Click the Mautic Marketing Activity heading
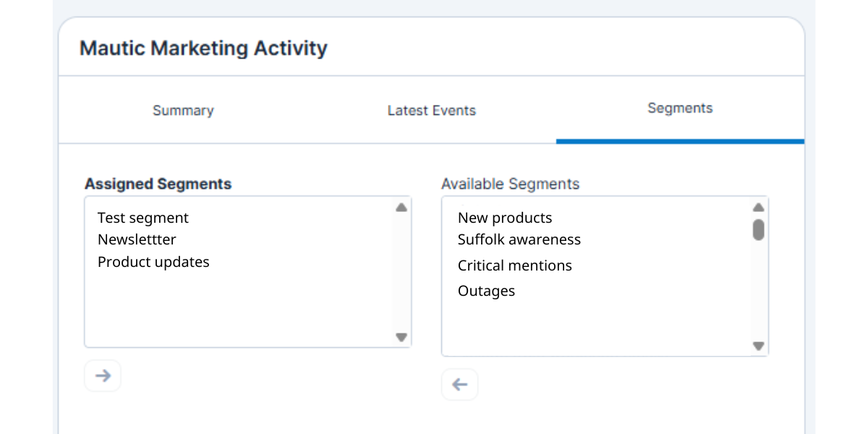868x434 pixels. [203, 48]
